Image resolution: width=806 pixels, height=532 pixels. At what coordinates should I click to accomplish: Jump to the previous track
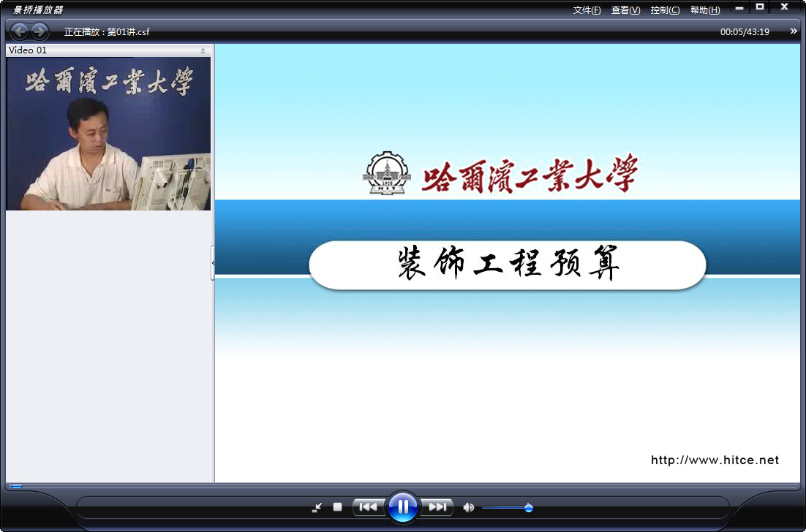368,507
